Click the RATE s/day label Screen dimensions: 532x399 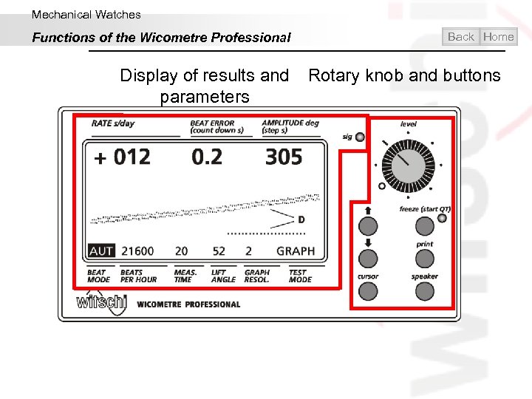coord(113,123)
